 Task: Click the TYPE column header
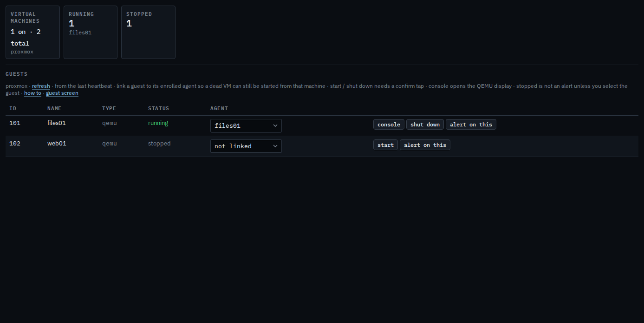(109, 108)
